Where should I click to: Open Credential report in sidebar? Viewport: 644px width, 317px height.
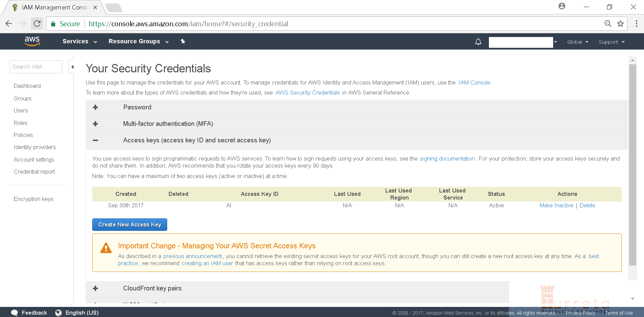[x=34, y=172]
